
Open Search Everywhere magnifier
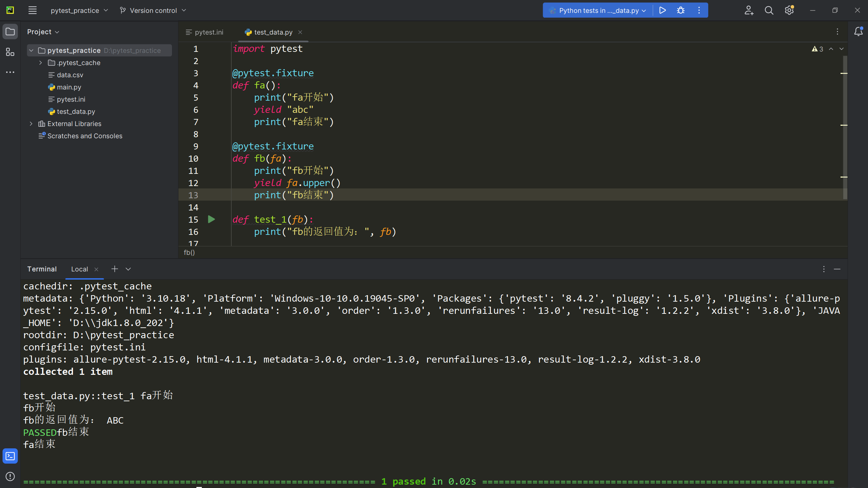tap(769, 10)
